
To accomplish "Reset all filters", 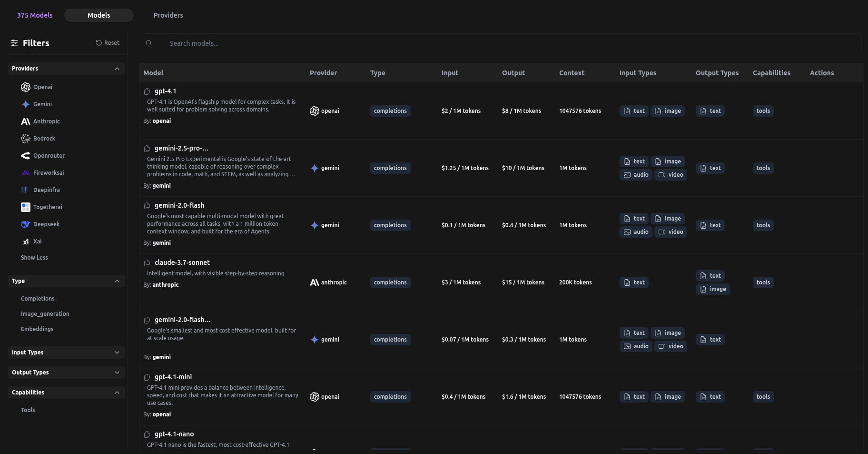I will (108, 43).
